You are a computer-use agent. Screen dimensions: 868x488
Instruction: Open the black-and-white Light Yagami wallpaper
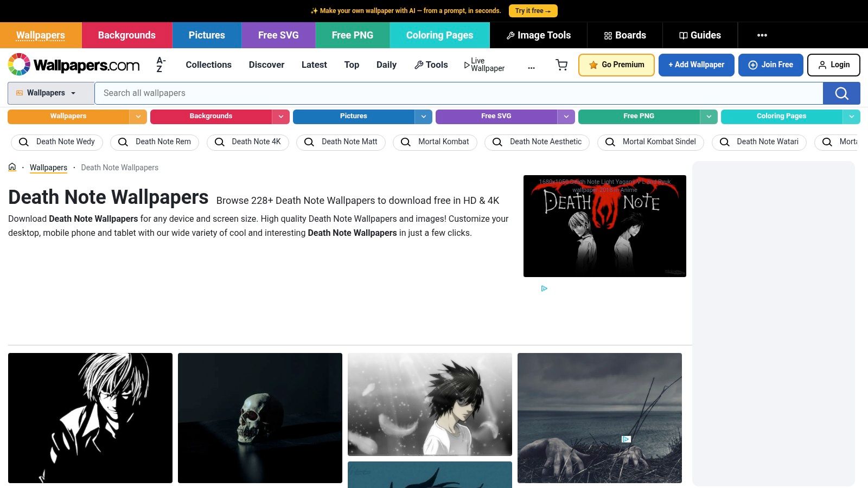point(90,418)
